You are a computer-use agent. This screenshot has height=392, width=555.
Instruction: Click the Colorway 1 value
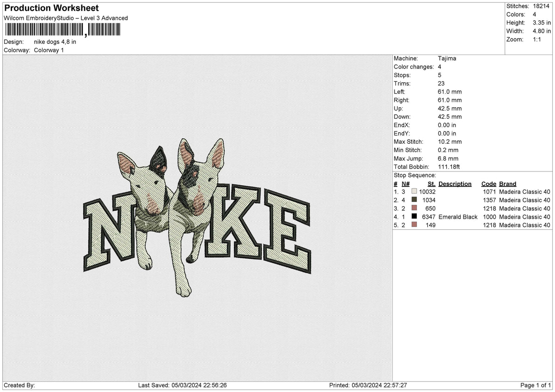[49, 50]
